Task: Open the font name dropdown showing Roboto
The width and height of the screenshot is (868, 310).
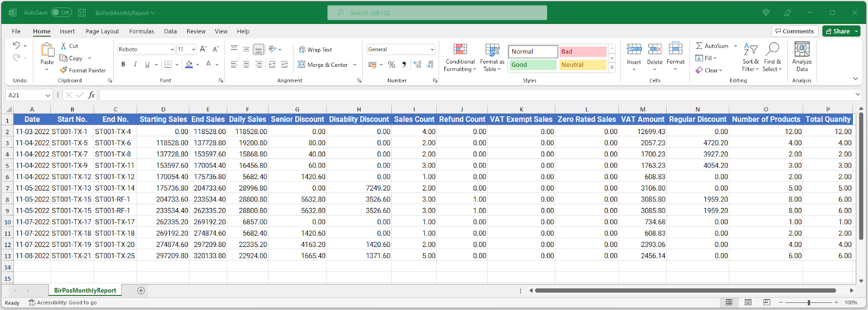Action: [172, 49]
